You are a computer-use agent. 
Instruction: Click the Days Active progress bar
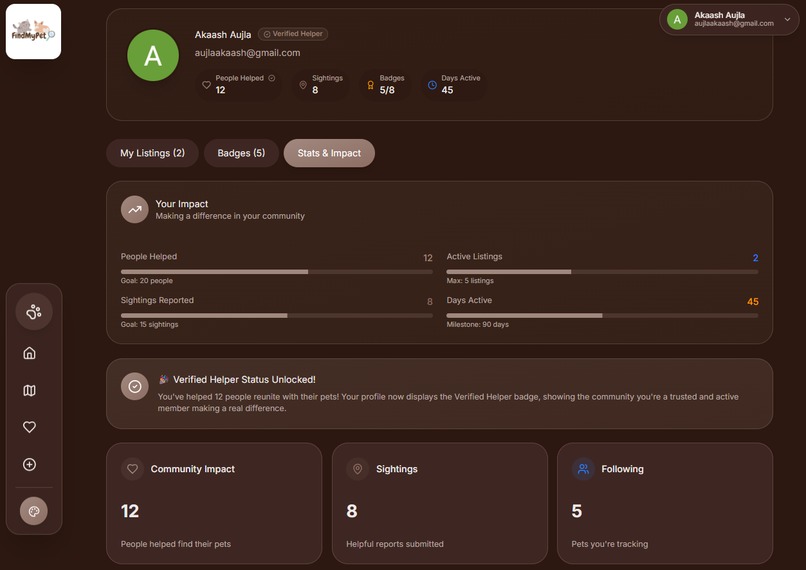tap(602, 316)
